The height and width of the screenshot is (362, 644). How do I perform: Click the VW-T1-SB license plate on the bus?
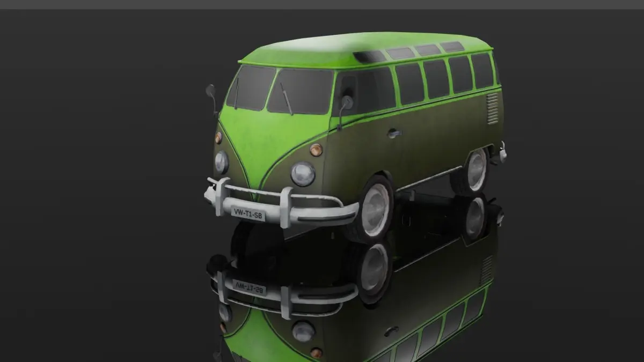point(248,213)
